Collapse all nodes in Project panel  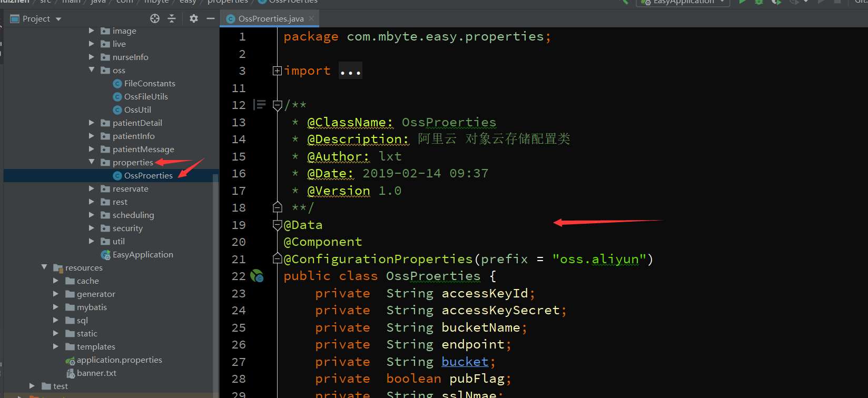[172, 18]
